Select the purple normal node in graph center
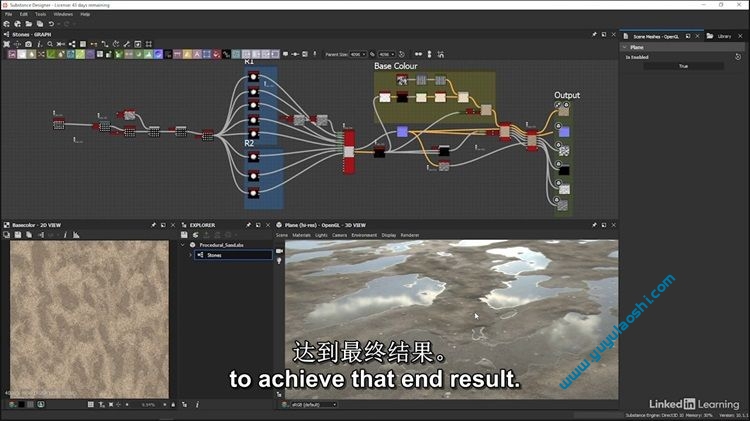Viewport: 750px width, 421px height. 402,131
